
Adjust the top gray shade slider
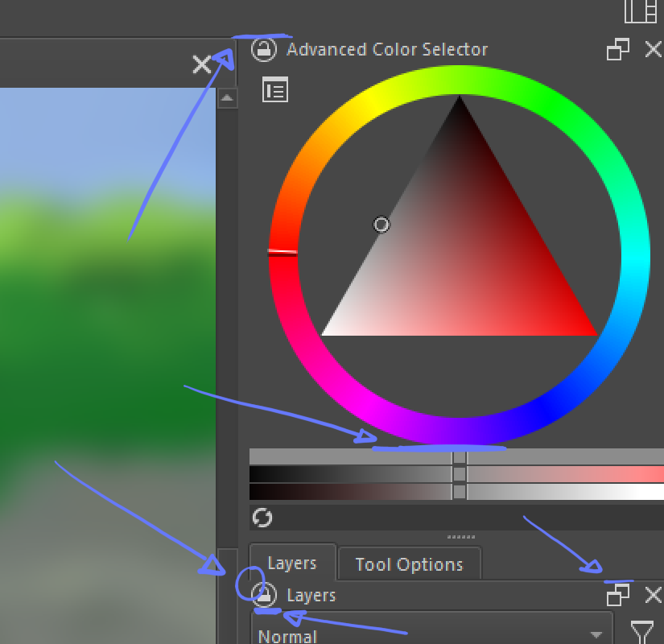point(456,456)
